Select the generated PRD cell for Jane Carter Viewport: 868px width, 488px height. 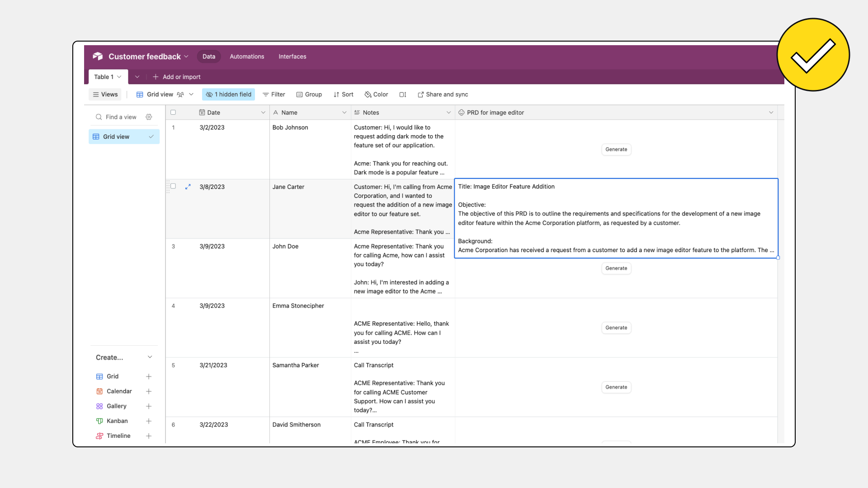[616, 218]
